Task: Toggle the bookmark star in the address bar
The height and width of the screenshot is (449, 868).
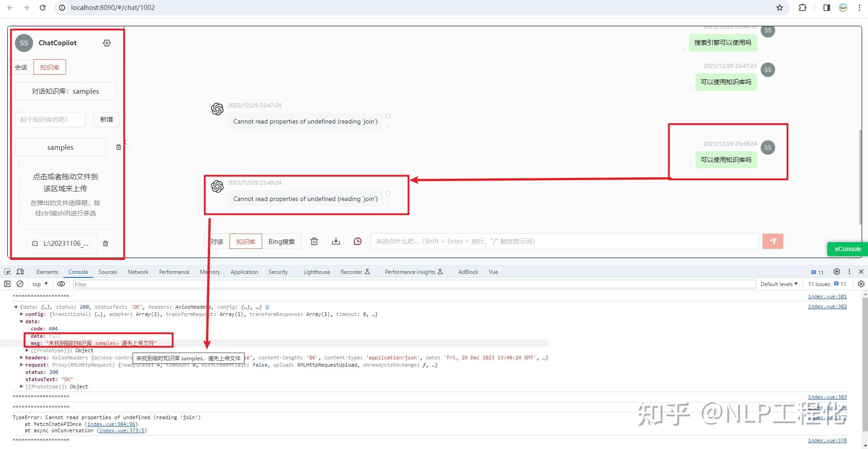Action: tap(779, 8)
